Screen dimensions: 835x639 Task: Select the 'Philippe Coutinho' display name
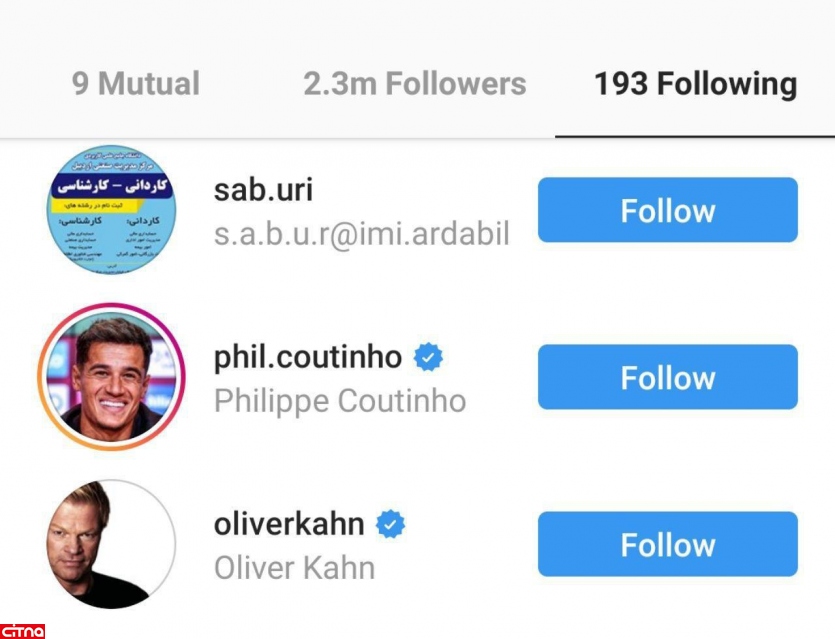pos(339,401)
